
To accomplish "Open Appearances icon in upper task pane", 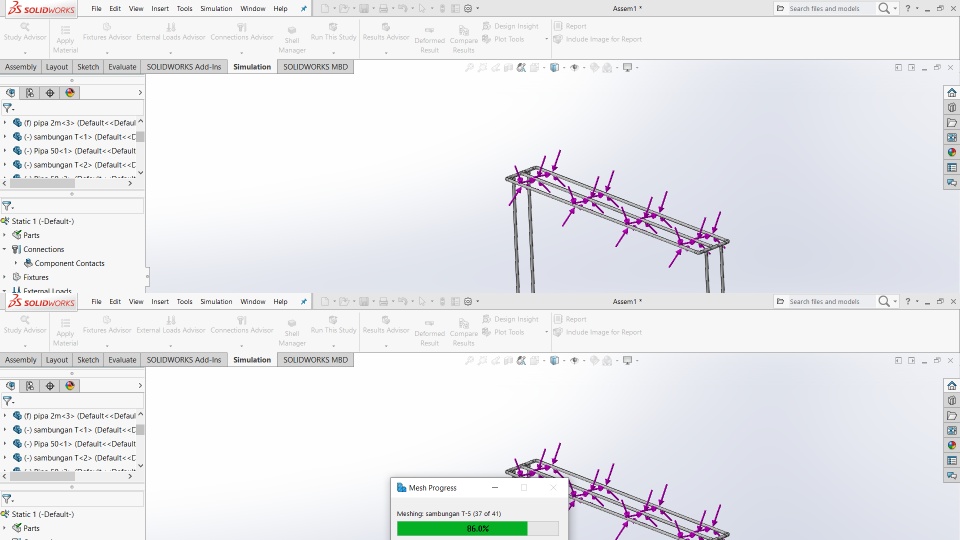I will 951,152.
